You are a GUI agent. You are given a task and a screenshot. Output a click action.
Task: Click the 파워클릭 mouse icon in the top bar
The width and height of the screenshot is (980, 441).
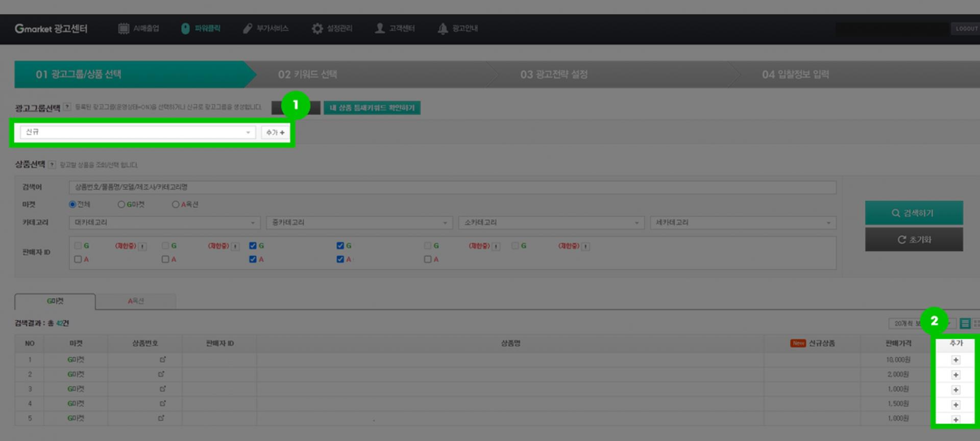pos(185,29)
